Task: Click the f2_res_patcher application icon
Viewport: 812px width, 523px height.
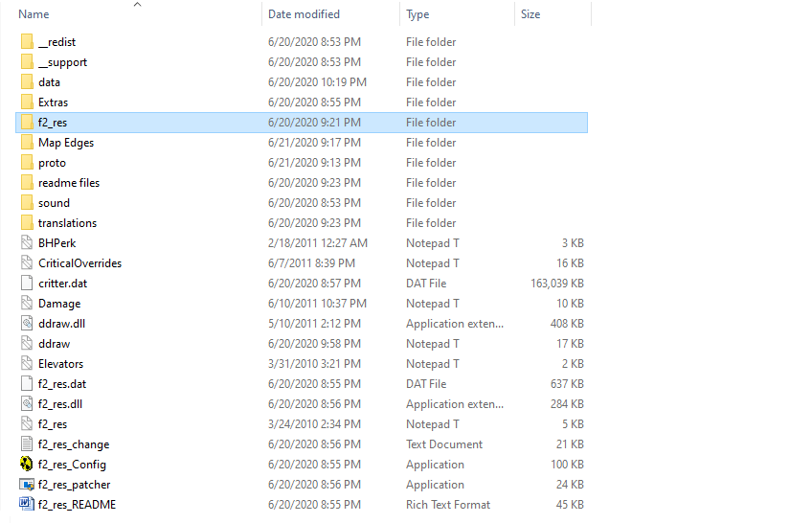Action: coord(27,485)
